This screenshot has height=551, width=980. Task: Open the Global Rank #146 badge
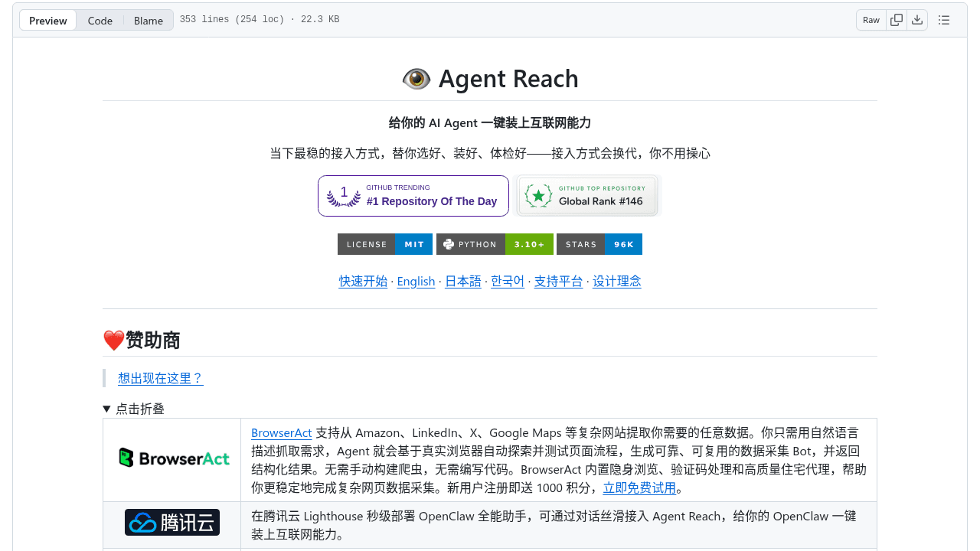[x=588, y=196]
